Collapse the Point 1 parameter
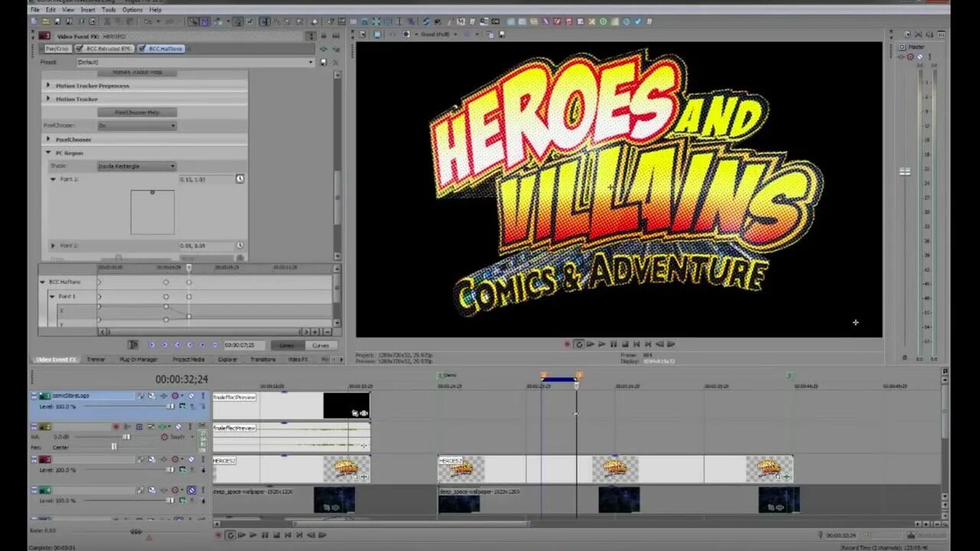The image size is (980, 551). [x=53, y=179]
